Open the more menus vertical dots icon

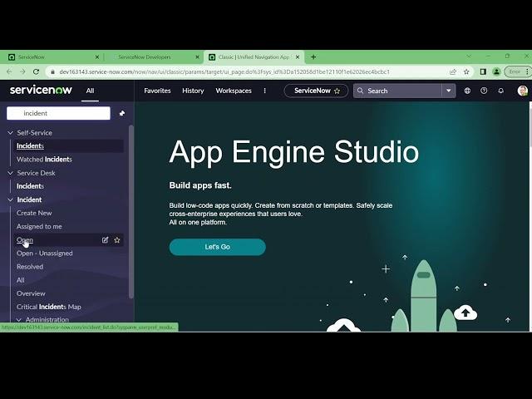click(x=265, y=91)
